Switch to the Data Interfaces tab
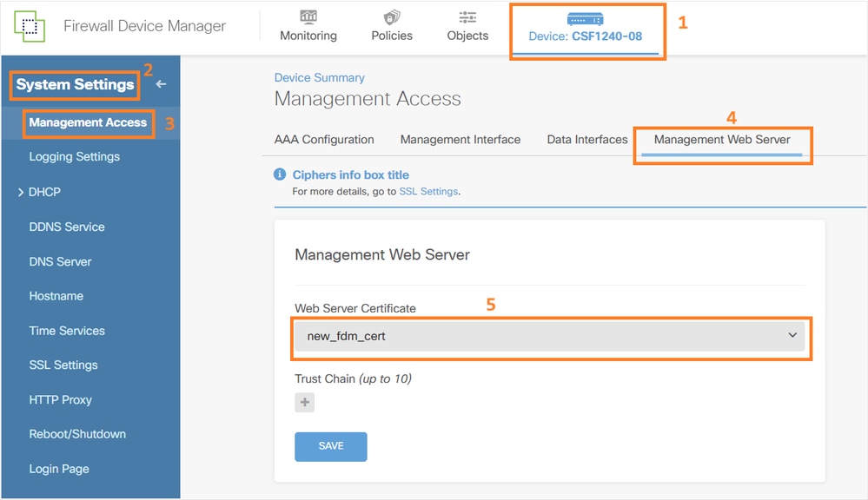This screenshot has width=868, height=500. (586, 140)
